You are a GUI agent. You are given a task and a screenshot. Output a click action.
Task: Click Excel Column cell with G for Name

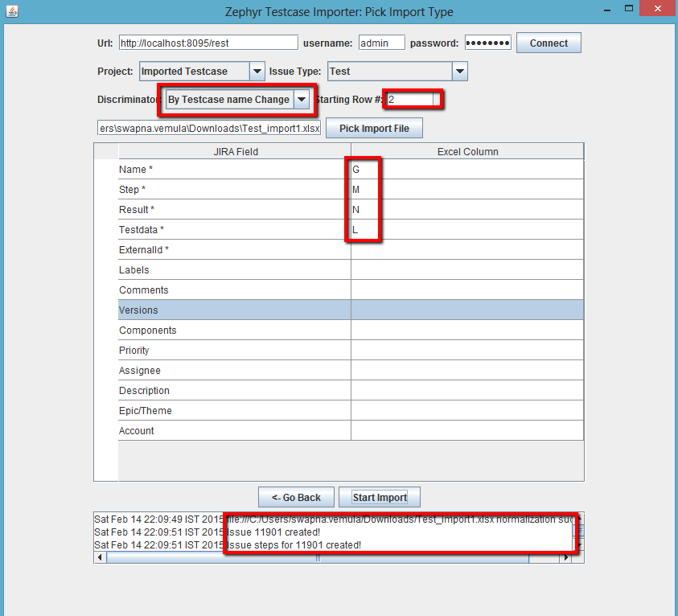click(x=467, y=170)
